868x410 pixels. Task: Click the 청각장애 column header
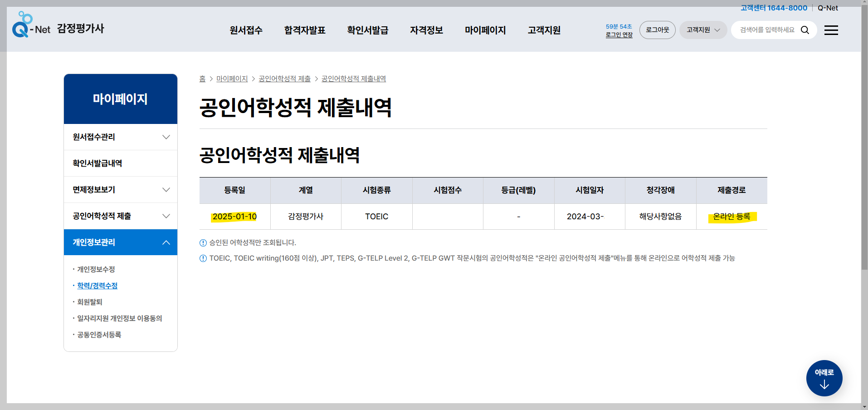[x=661, y=190]
